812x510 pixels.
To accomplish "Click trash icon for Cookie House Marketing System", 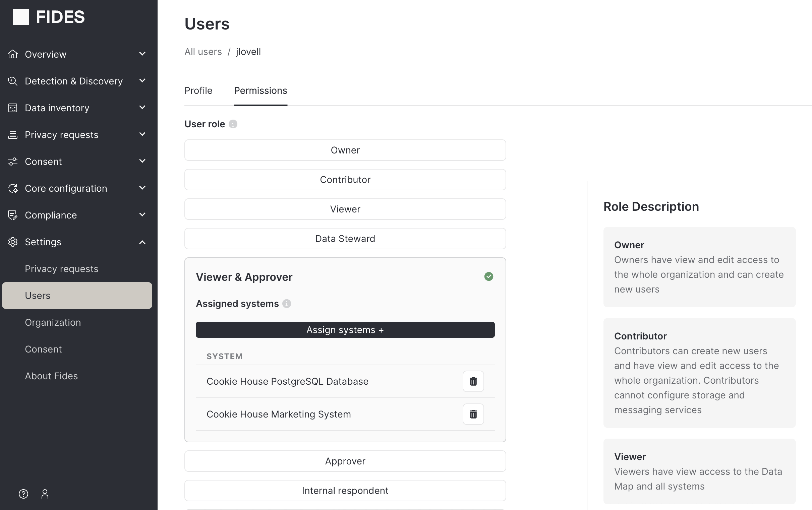I will point(473,414).
